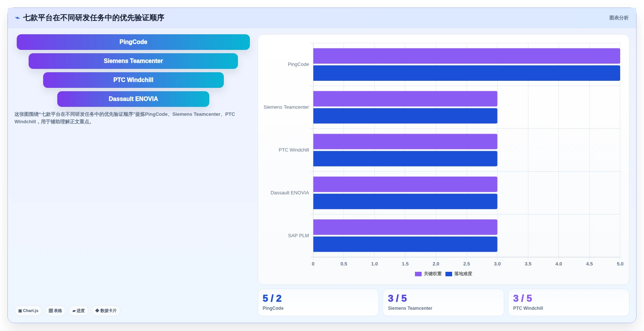Click the purple chart bar for Siemens Teamcenter
The image size is (644, 331).
pyautogui.click(x=405, y=99)
